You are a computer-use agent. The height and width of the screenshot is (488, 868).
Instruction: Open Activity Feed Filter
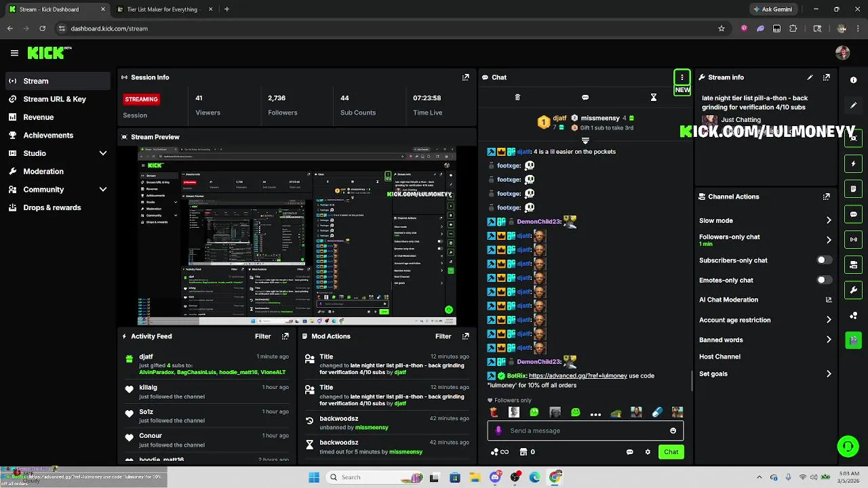pyautogui.click(x=263, y=336)
